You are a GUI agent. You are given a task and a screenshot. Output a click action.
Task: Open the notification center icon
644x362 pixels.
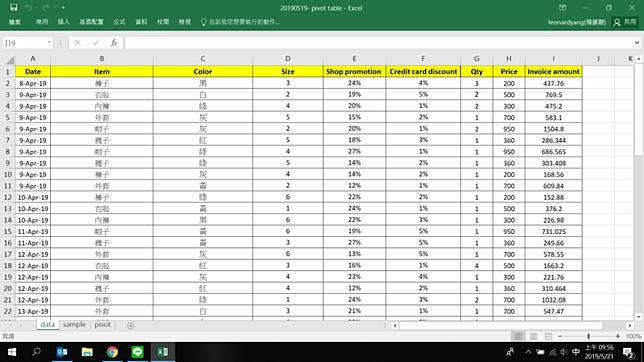[628, 352]
